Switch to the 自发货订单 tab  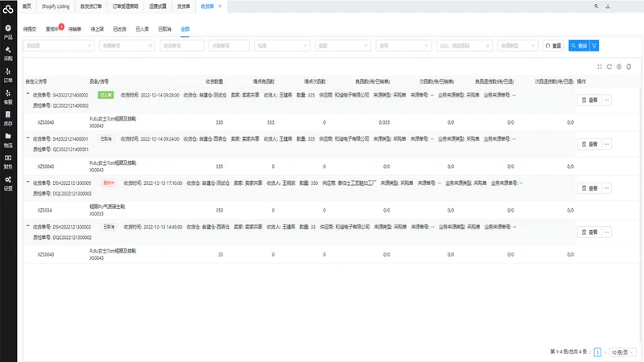[x=91, y=6]
